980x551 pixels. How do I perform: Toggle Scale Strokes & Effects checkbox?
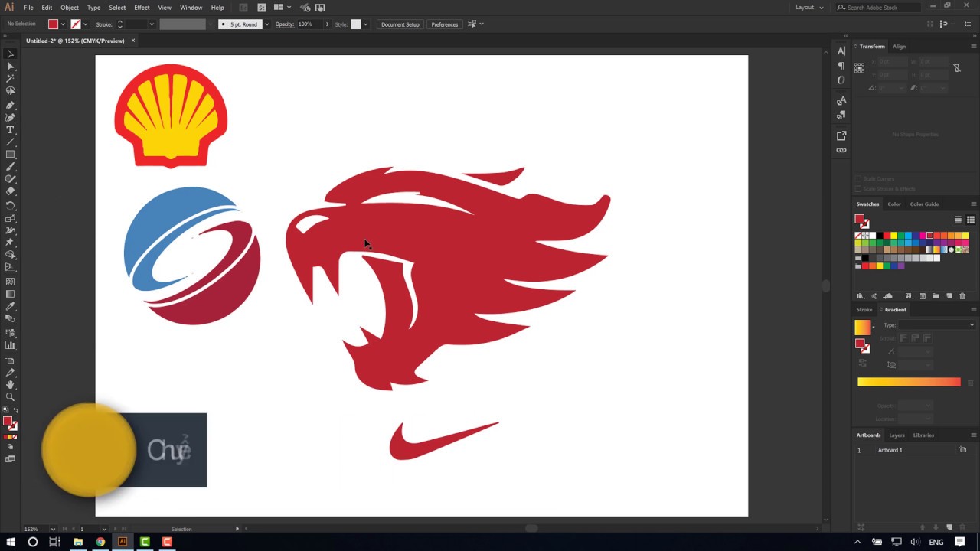[859, 189]
